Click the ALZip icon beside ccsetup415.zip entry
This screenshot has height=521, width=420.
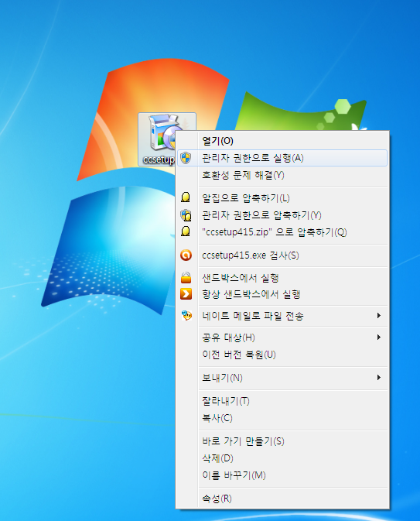(186, 231)
